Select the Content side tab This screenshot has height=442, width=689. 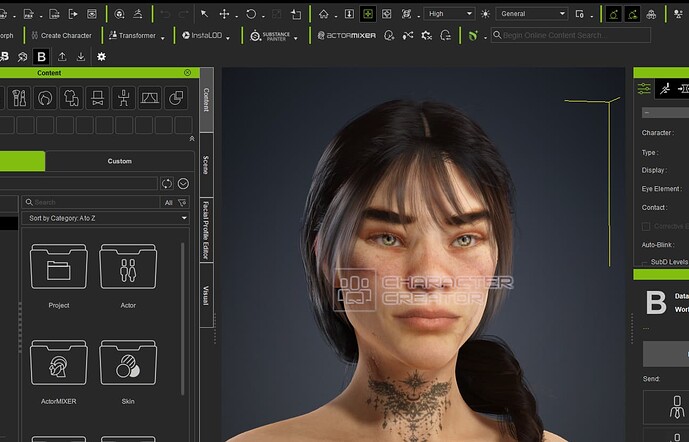coord(206,100)
